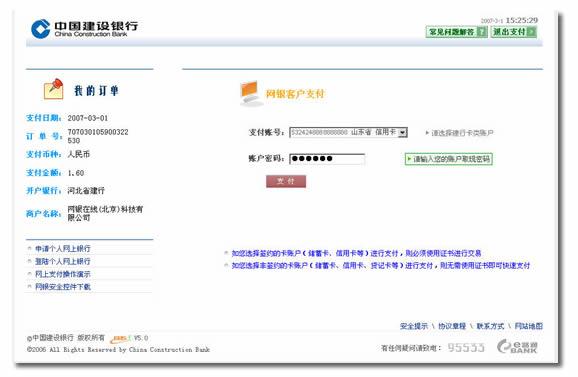Image resolution: width=578 pixels, height=377 pixels.
Task: Open the 网银安全控件下载 link
Action: click(x=63, y=286)
